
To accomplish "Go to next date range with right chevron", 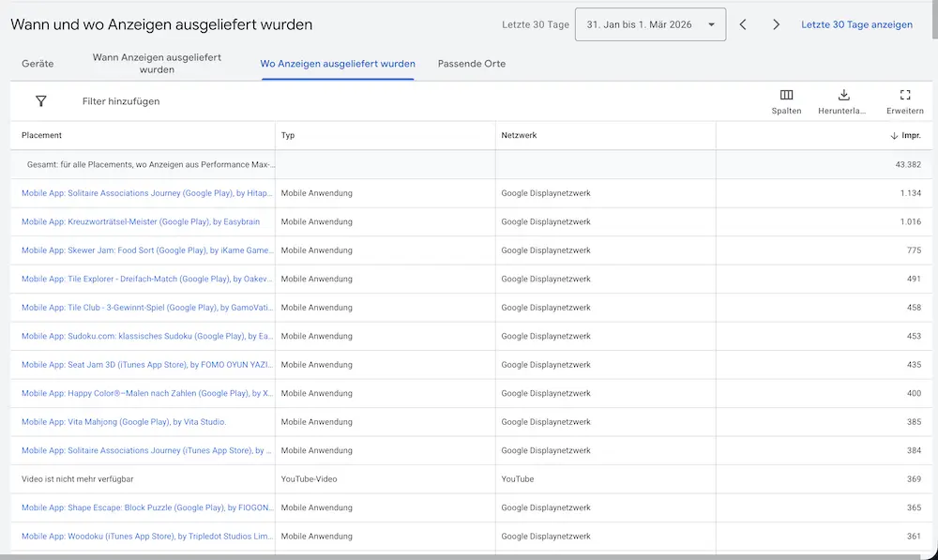I will click(776, 24).
